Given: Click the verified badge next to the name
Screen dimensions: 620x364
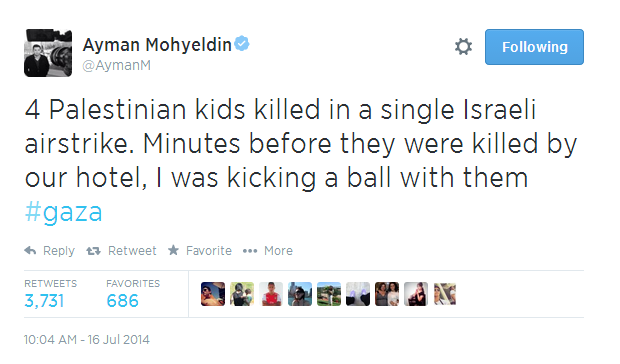Looking at the screenshot, I should click(x=242, y=43).
